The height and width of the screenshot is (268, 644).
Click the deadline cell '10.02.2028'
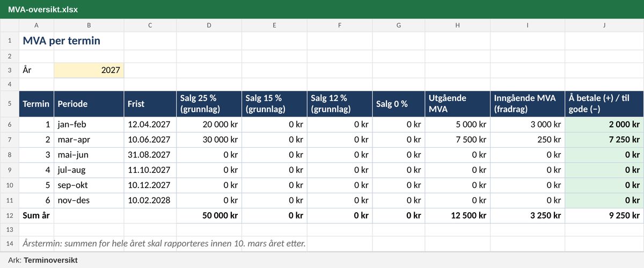pos(151,200)
